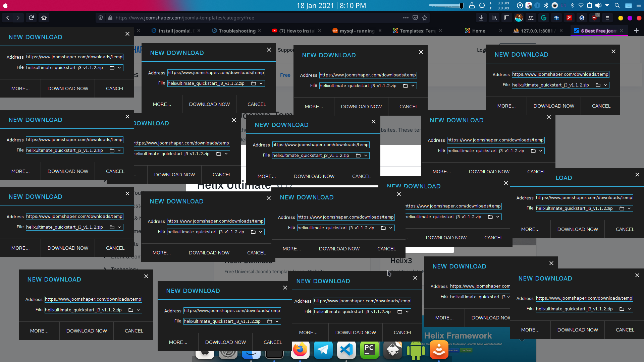Click the Firefox account avatar icon

[519, 18]
